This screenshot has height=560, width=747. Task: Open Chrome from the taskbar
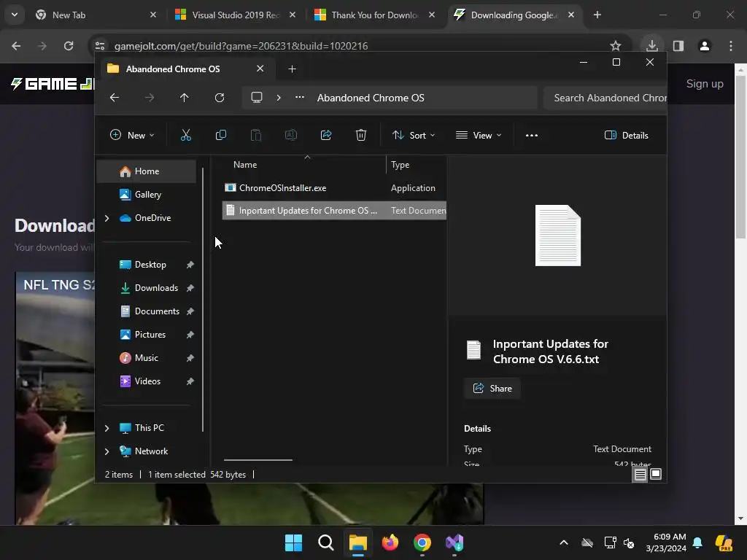[422, 542]
